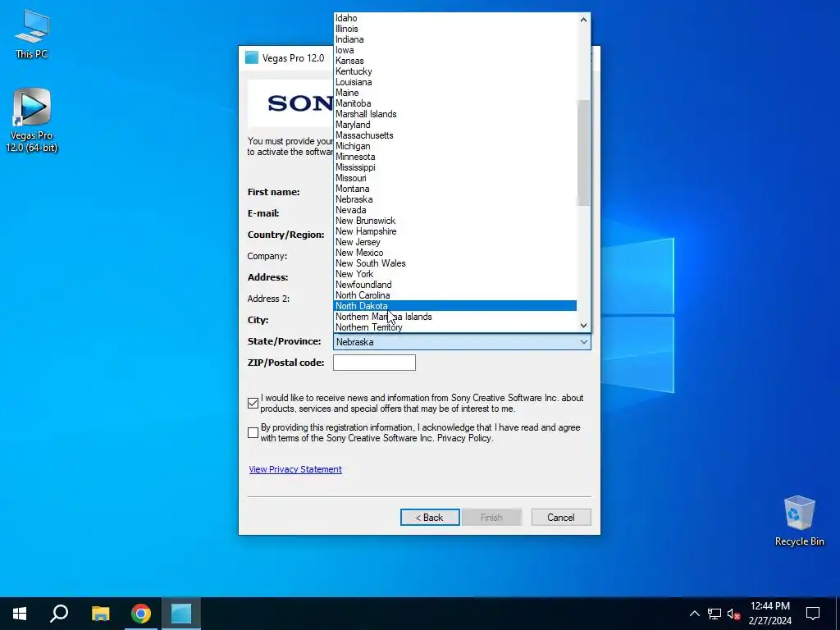
Task: Select Kentucky from the state list
Action: [x=454, y=72]
